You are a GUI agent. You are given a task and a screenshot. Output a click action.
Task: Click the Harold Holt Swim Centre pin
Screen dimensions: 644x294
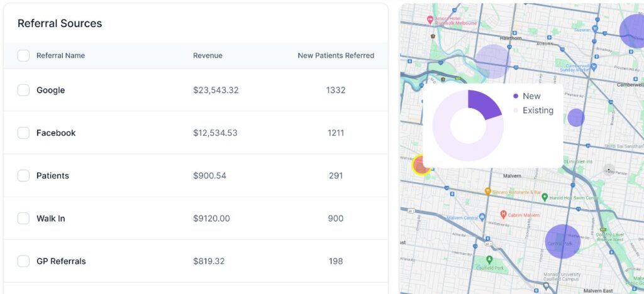(x=545, y=197)
